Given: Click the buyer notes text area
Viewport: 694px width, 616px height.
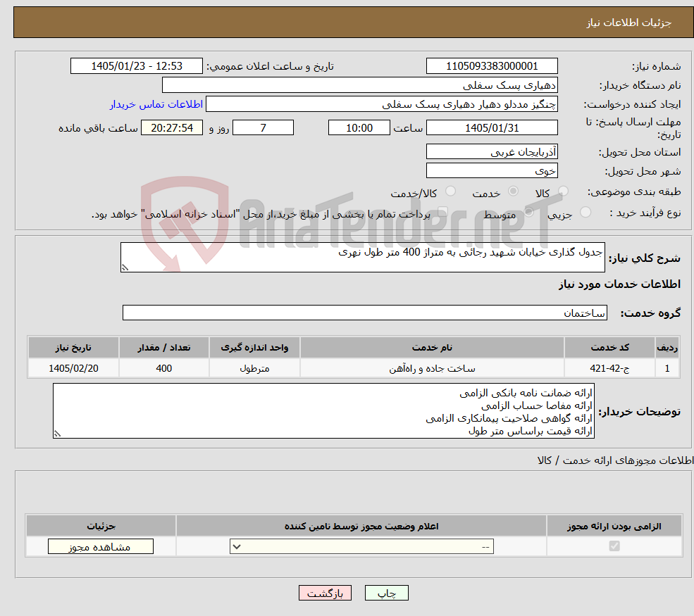Looking at the screenshot, I should 323,411.
